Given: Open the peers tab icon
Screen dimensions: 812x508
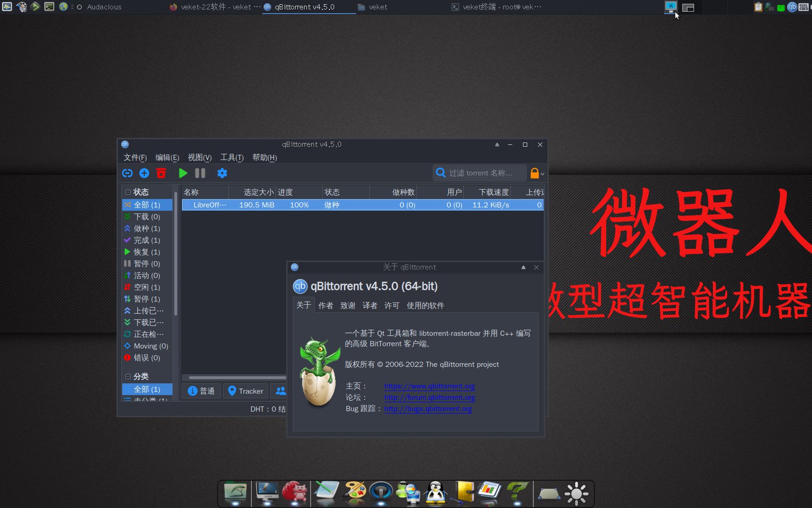Looking at the screenshot, I should (281, 391).
